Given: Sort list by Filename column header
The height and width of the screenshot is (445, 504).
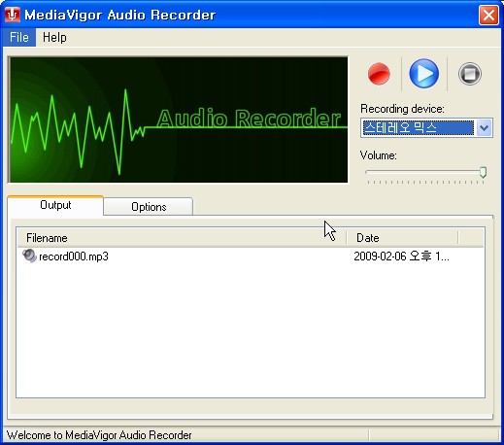Looking at the screenshot, I should [182, 238].
